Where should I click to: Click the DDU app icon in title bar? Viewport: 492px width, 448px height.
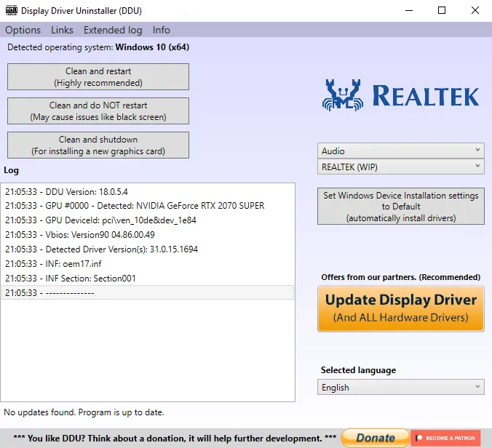click(x=11, y=11)
